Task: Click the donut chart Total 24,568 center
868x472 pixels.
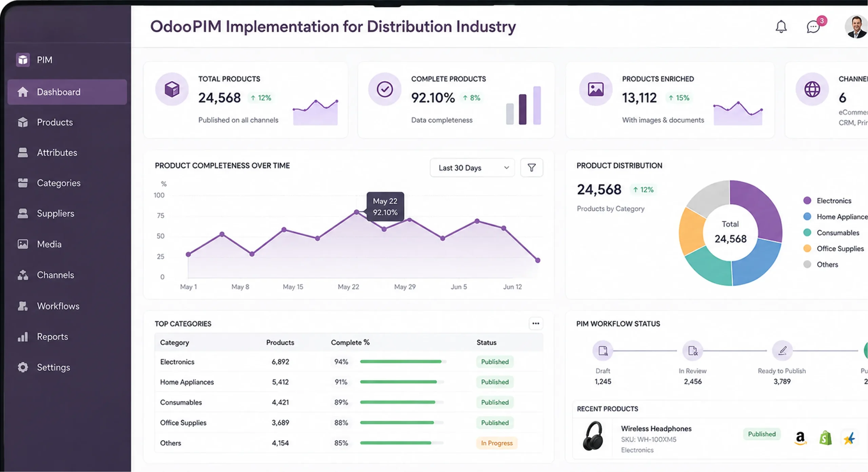Action: [730, 232]
